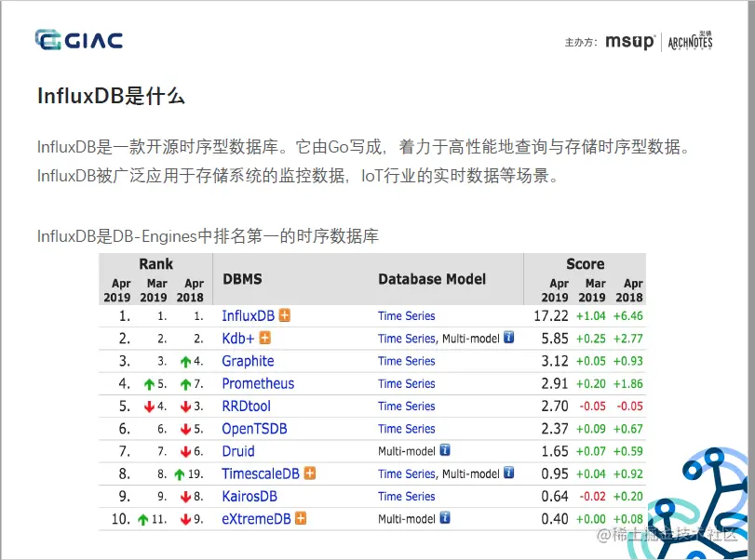Click red down arrow in KairosDB row
Viewport: 755px width, 560px height.
point(186,497)
